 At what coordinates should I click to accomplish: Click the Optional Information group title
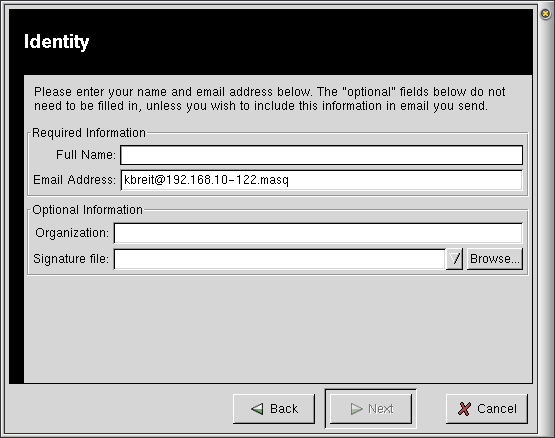pyautogui.click(x=87, y=210)
